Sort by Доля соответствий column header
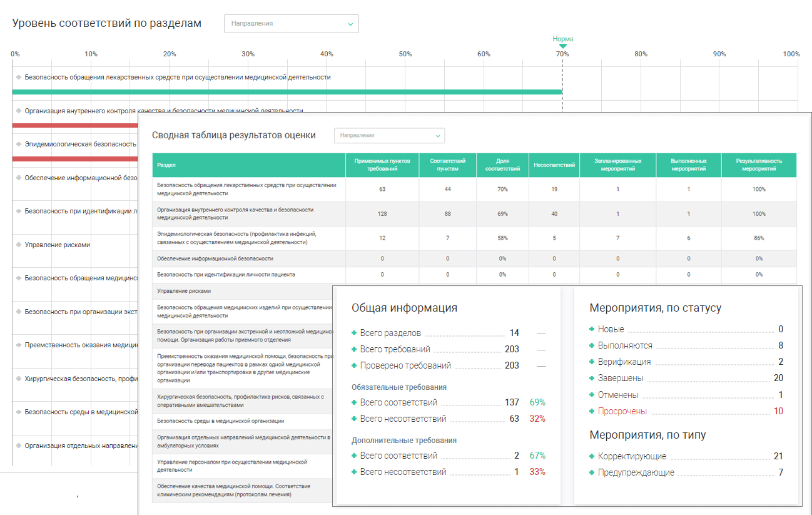 coord(502,165)
